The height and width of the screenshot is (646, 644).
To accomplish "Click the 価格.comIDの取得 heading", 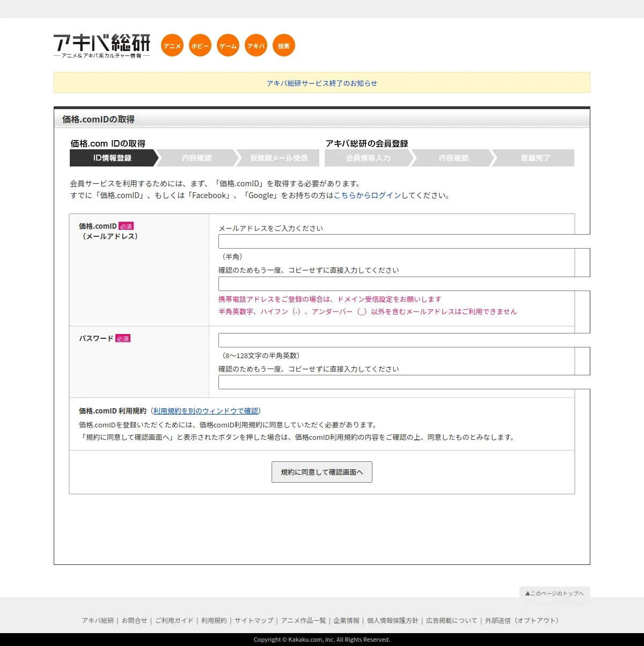I will point(98,119).
